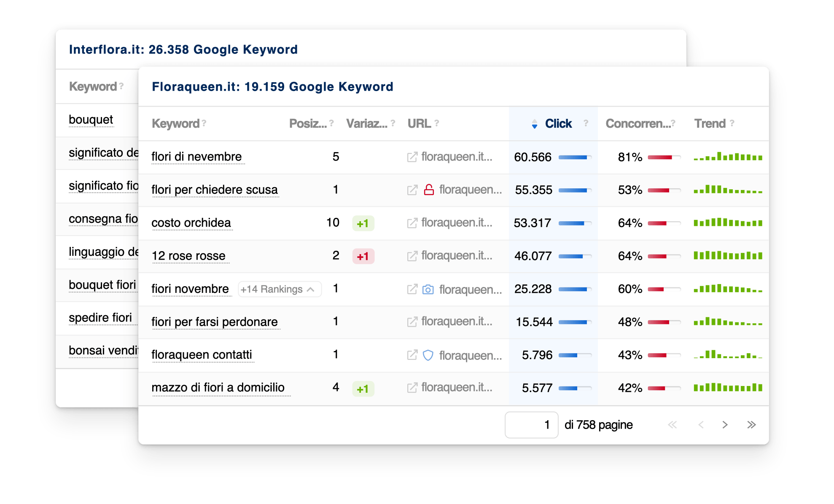Open bouquet keyword in Interflora table
The height and width of the screenshot is (504, 834).
91,120
